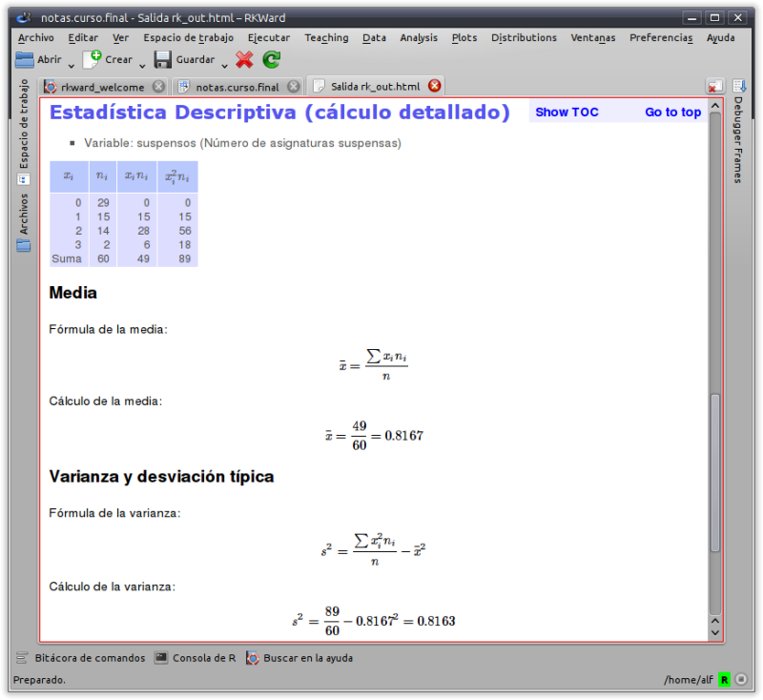Open the Teaching menu
This screenshot has width=763, height=700.
tap(326, 38)
